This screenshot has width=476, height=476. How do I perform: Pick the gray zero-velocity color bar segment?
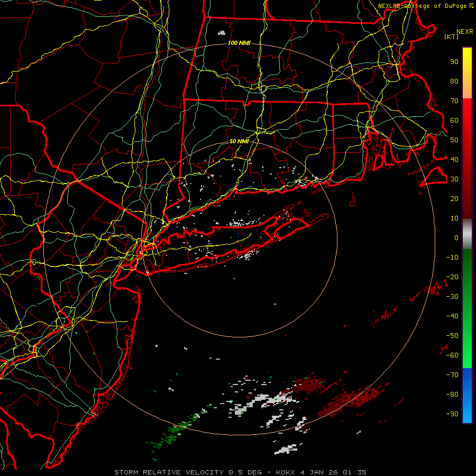[467, 234]
